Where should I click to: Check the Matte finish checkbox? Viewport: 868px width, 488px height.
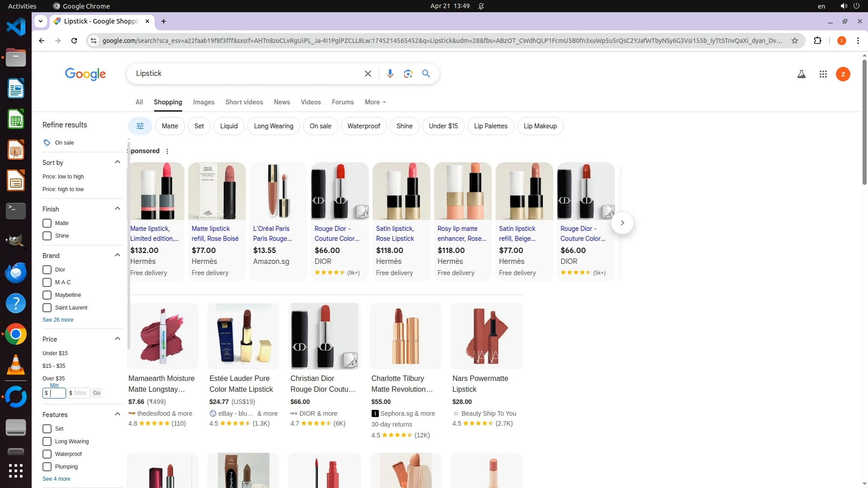[x=47, y=223]
